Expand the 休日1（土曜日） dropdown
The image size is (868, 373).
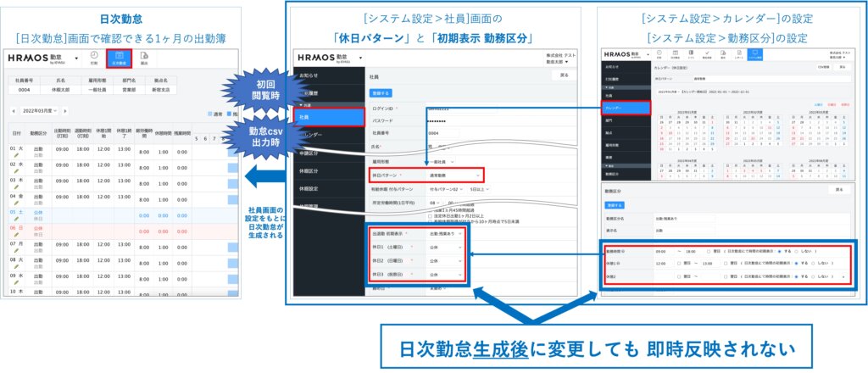point(446,248)
